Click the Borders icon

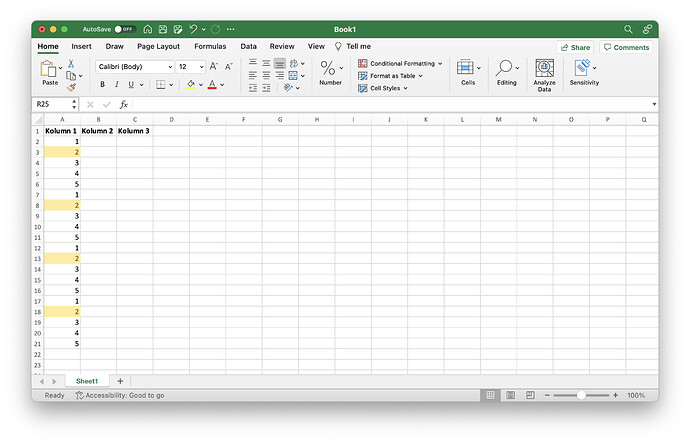161,84
